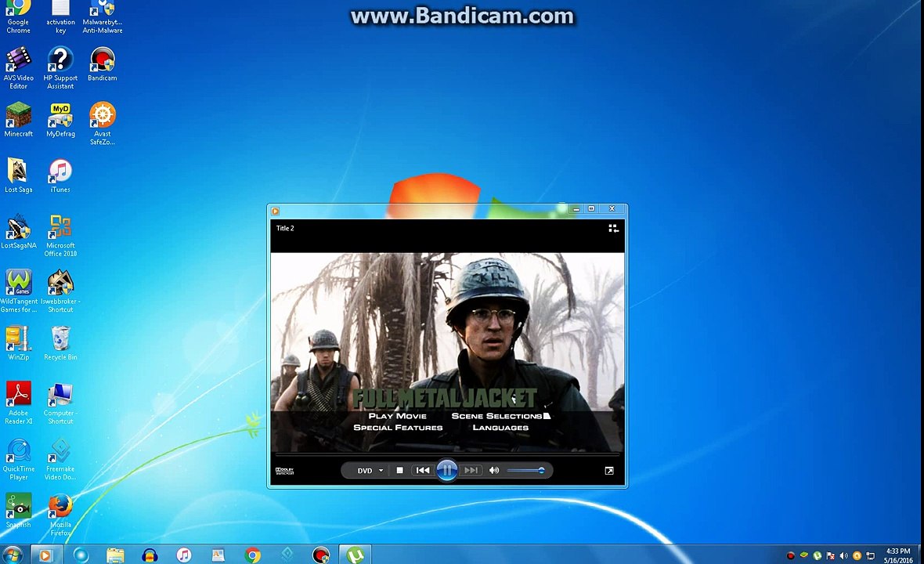This screenshot has height=564, width=924.
Task: Open HP Support Assistant shortcut
Action: 60,68
